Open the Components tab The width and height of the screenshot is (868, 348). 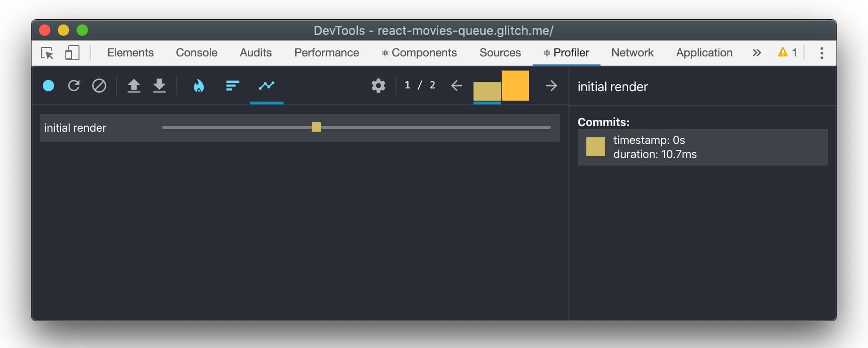coord(419,53)
